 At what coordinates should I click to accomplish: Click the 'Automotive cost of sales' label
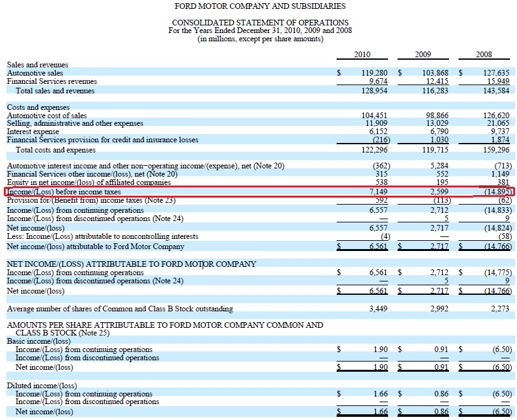point(47,116)
